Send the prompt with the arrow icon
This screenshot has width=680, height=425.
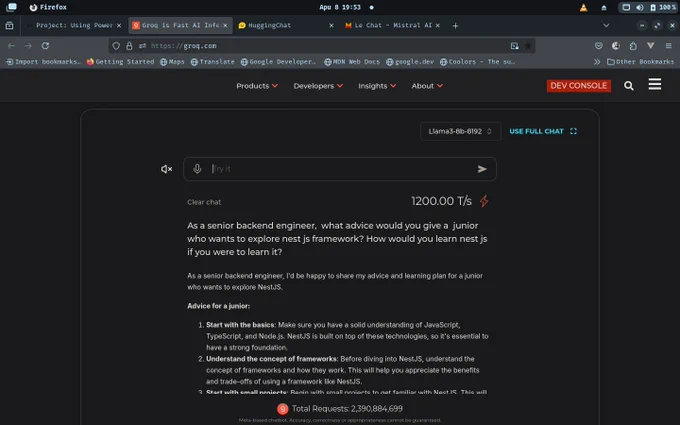(482, 169)
